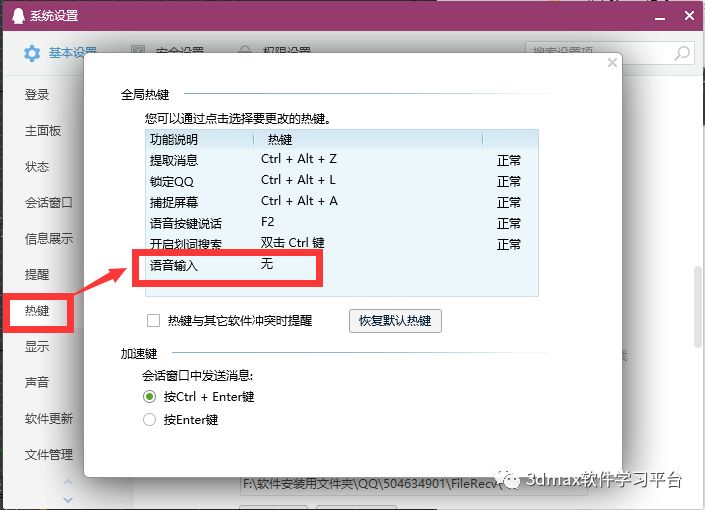The height and width of the screenshot is (510, 705).
Task: Select 热键 in the sidebar
Action: pos(37,310)
